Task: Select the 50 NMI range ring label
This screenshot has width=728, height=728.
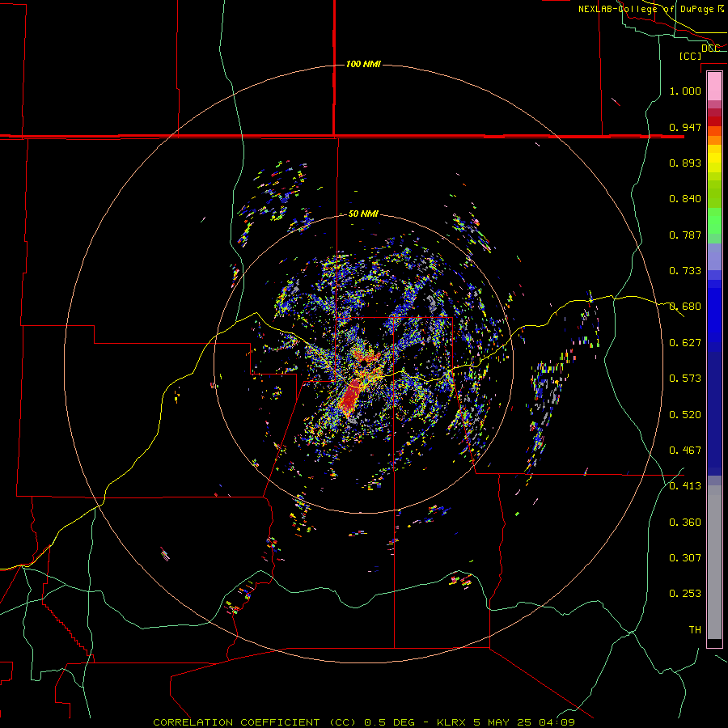Action: click(x=363, y=214)
